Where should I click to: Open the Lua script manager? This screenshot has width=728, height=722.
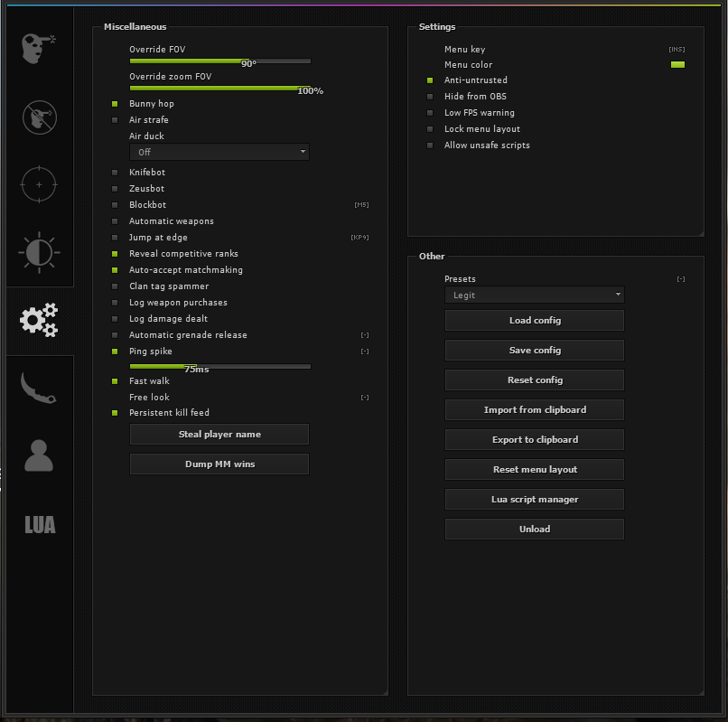(534, 500)
